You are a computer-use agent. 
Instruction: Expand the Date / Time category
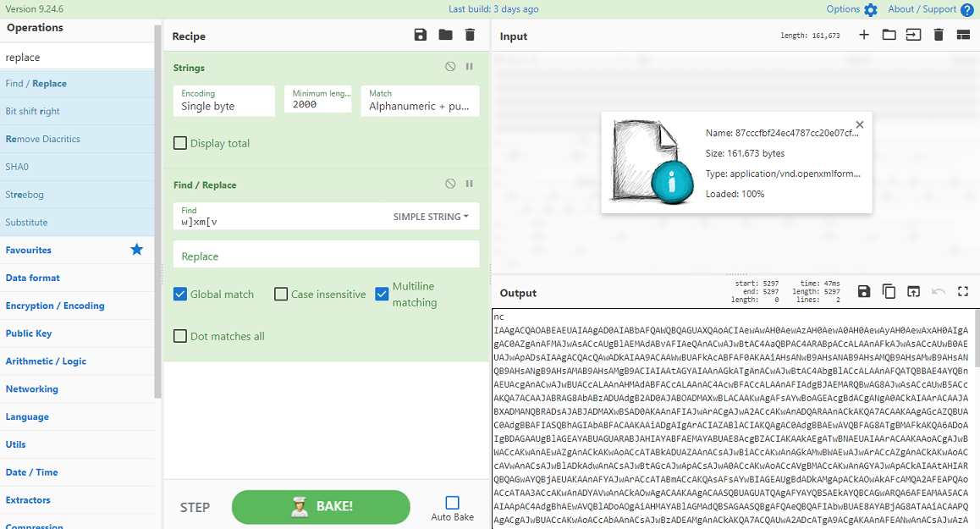pyautogui.click(x=77, y=472)
